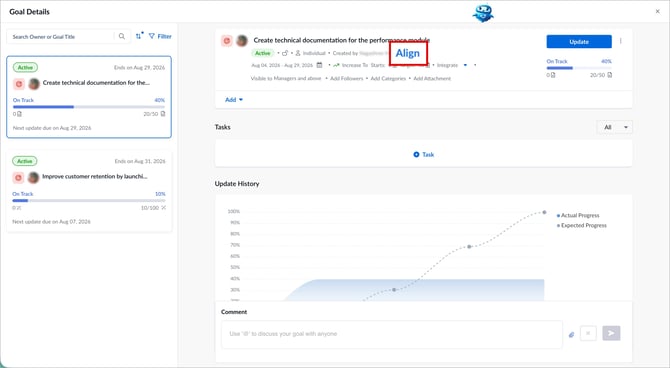Select the Create technical documentation goal card
The image size is (670, 368).
tap(89, 97)
